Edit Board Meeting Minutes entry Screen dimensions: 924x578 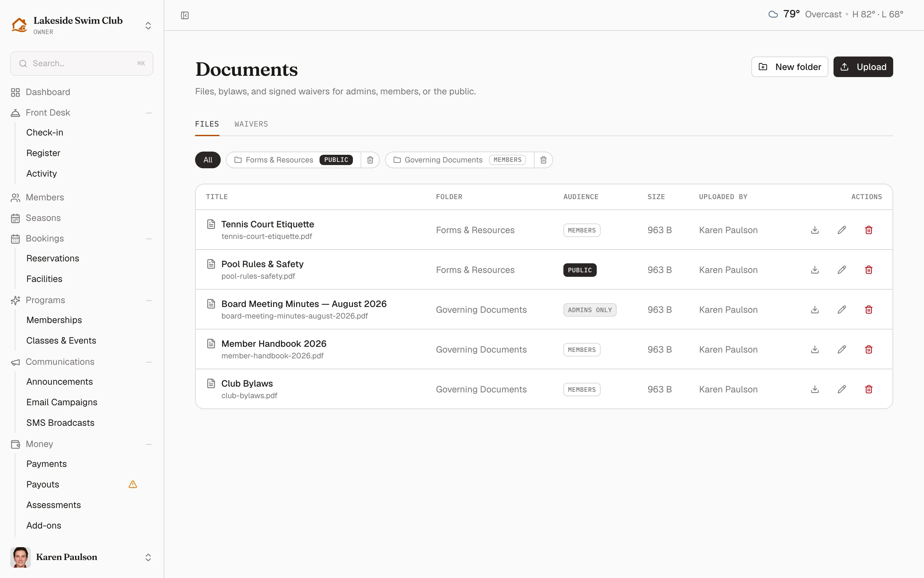842,310
